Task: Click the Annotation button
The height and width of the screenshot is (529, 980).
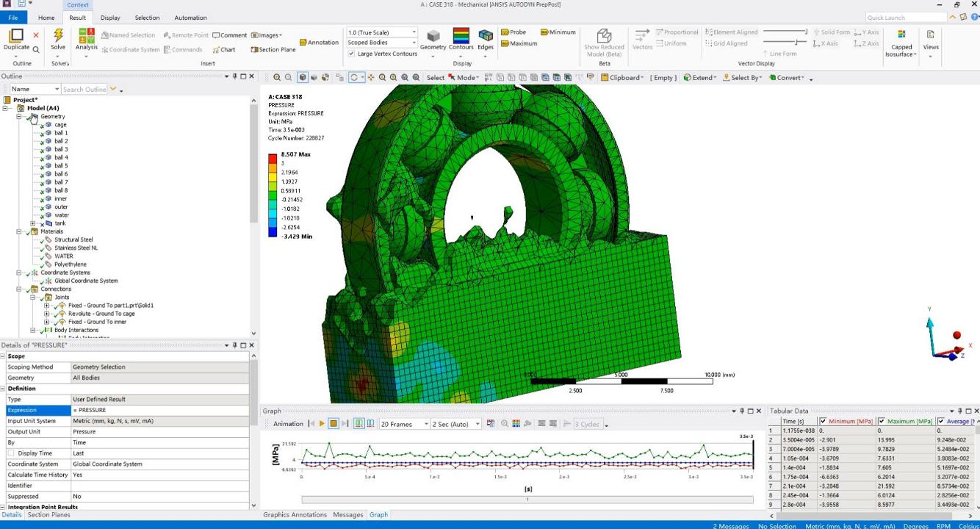Action: coord(320,43)
